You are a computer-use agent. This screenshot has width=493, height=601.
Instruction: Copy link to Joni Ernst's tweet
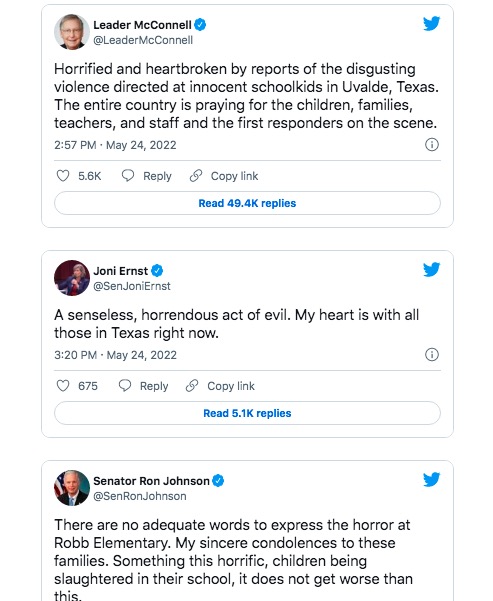pos(220,386)
